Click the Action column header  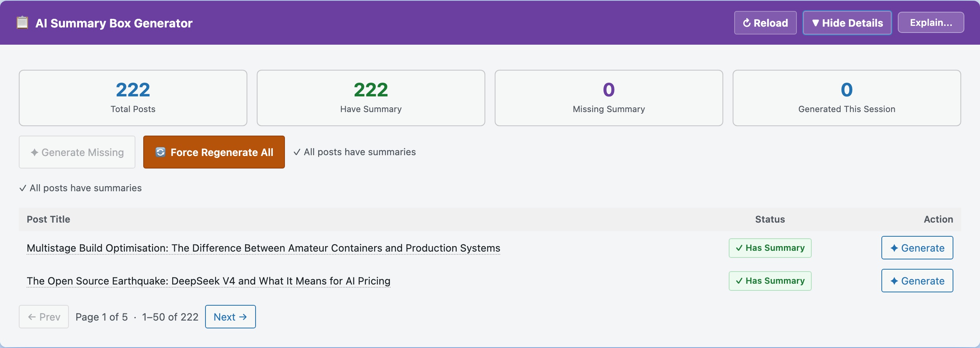[938, 219]
